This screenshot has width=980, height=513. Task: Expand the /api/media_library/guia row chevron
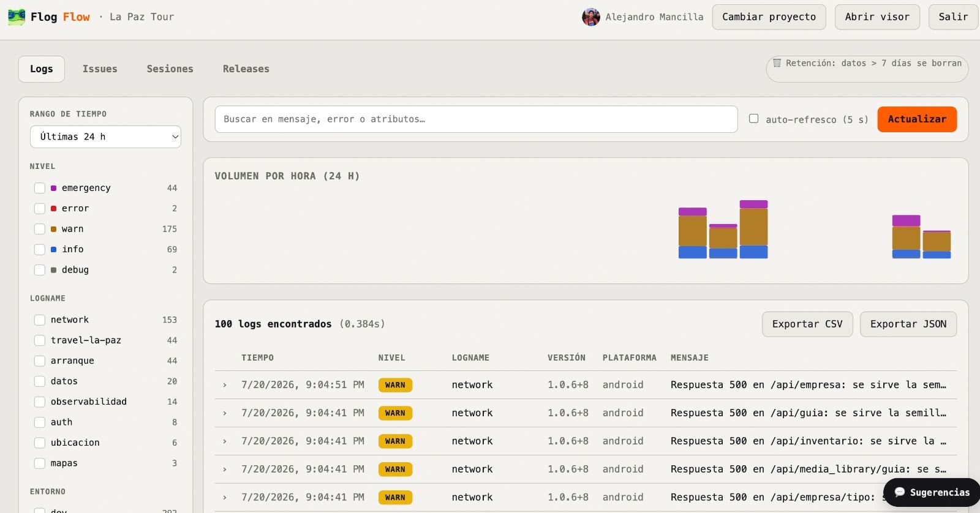[225, 470]
